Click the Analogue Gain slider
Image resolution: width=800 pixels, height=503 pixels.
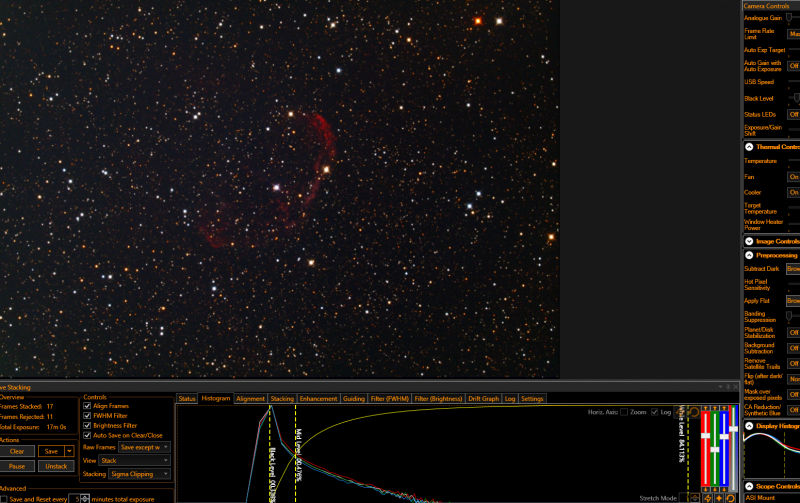point(789,18)
